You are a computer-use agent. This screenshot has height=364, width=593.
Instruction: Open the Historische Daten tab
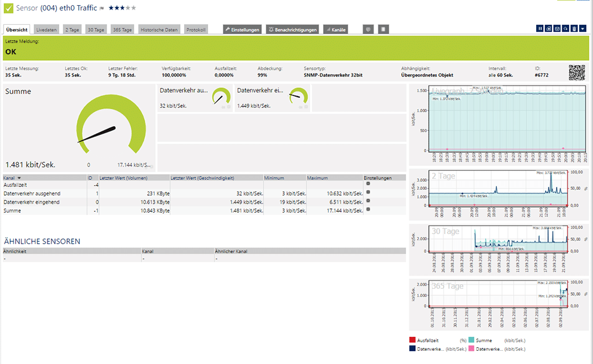click(159, 29)
